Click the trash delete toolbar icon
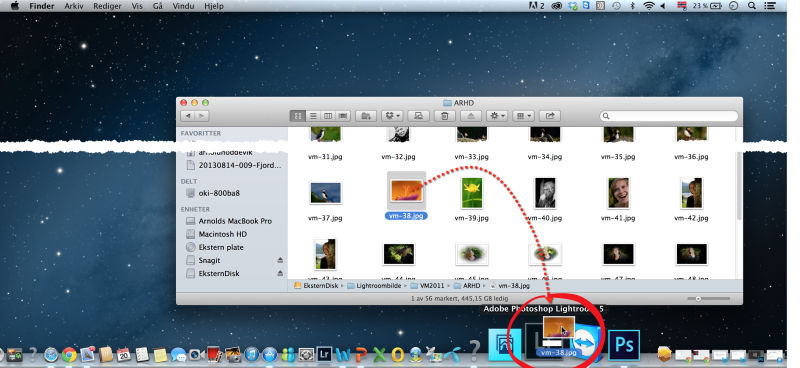800x368 pixels. point(444,116)
